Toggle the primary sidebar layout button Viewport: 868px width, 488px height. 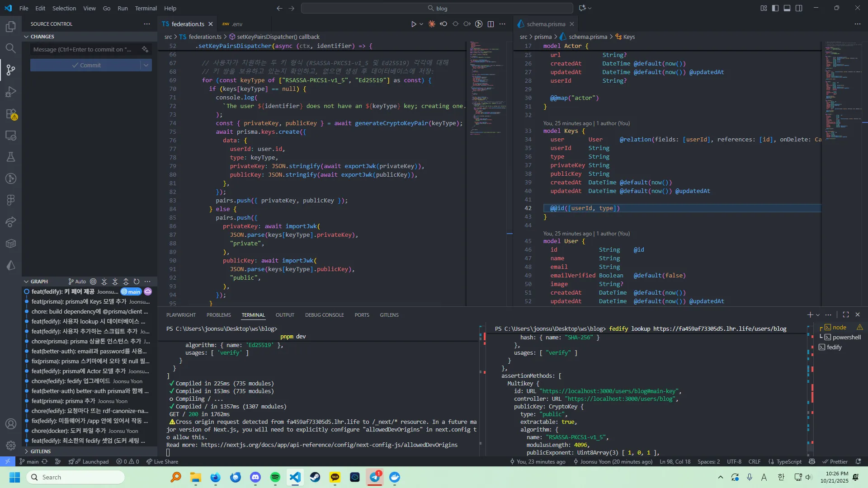tap(775, 8)
